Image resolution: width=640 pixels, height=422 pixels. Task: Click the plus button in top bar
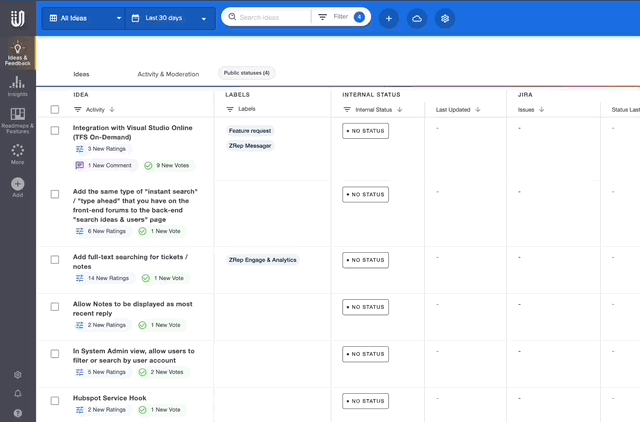[x=389, y=18]
